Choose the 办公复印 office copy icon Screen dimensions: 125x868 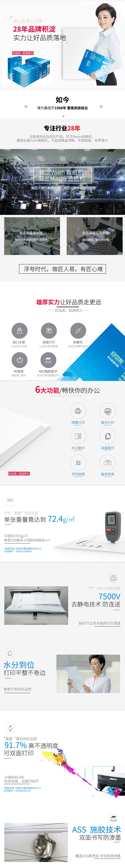pyautogui.click(x=78, y=436)
